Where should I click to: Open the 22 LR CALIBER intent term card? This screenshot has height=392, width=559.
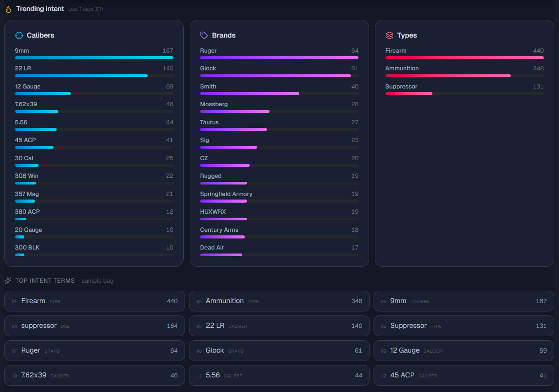click(x=279, y=326)
